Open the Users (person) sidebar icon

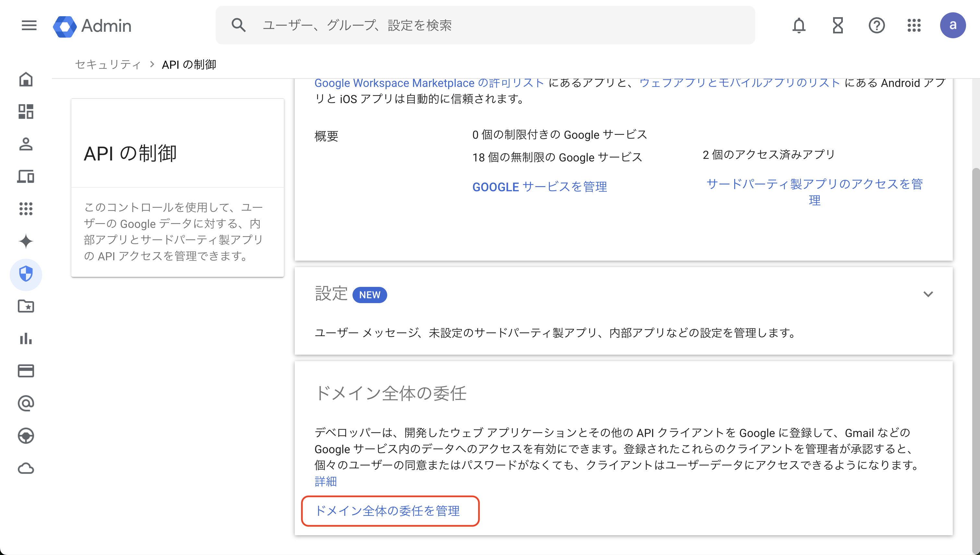coord(26,144)
